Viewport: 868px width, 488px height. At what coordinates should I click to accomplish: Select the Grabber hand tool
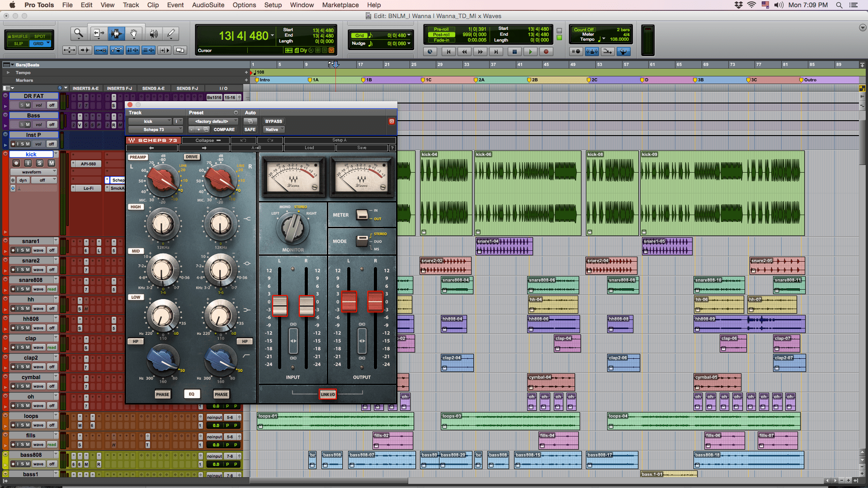[134, 33]
